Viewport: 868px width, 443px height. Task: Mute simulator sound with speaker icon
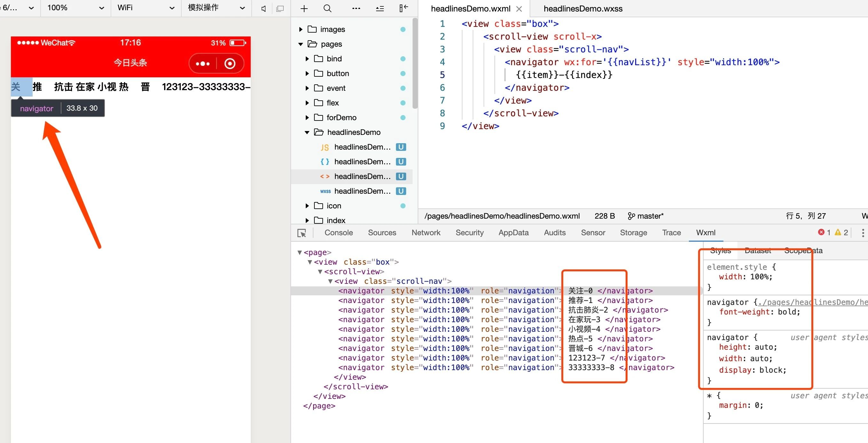[264, 8]
